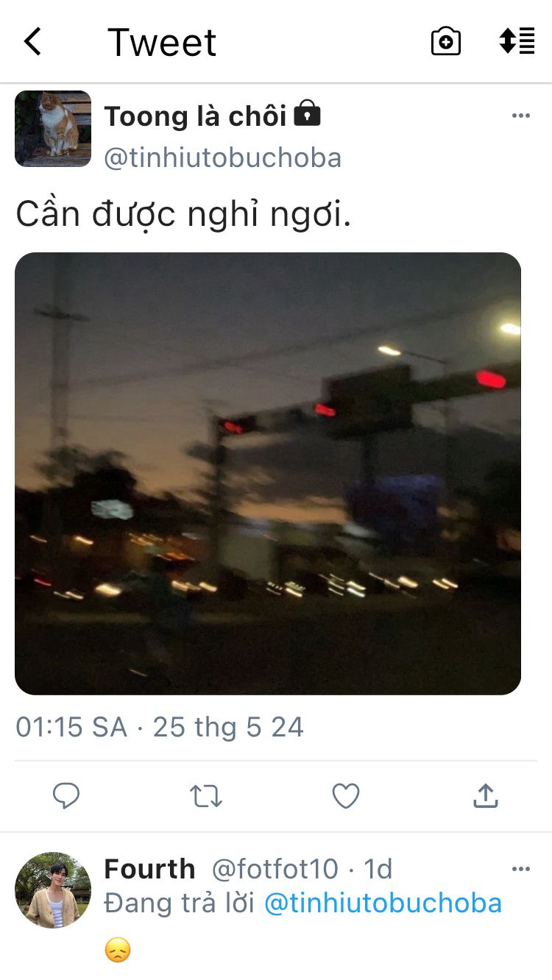The height and width of the screenshot is (980, 552).
Task: Tap the @fotfot10 handle
Action: pyautogui.click(x=275, y=869)
